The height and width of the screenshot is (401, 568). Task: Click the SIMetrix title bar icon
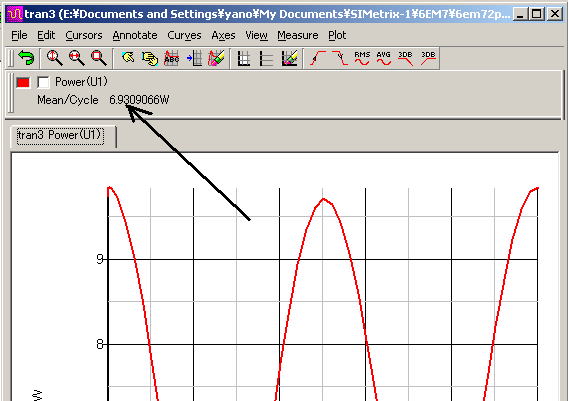click(x=15, y=14)
